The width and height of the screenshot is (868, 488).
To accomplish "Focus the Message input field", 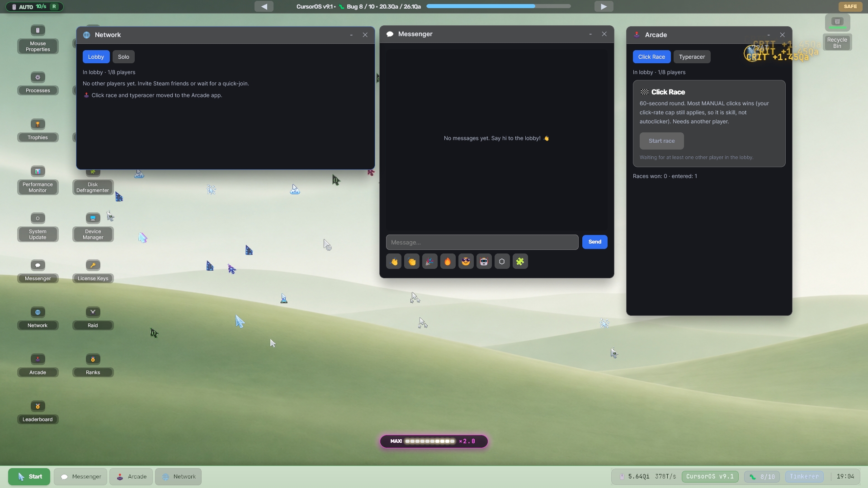I will (482, 242).
